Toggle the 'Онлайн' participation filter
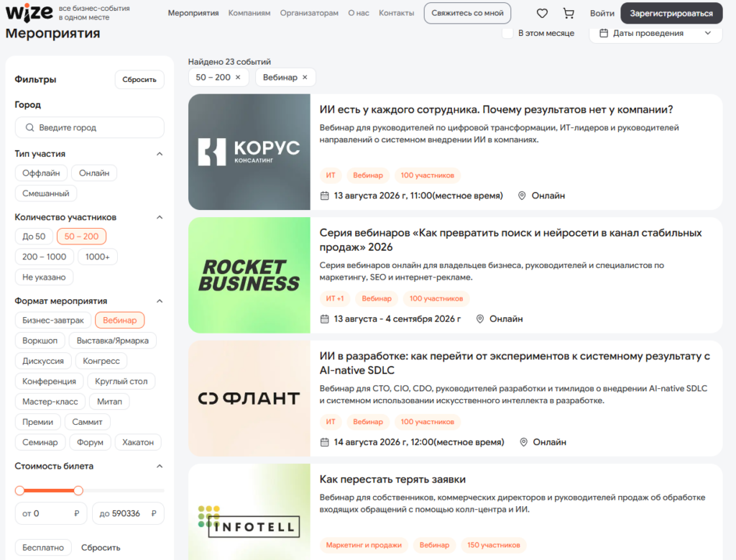Image resolution: width=736 pixels, height=560 pixels. pyautogui.click(x=94, y=173)
